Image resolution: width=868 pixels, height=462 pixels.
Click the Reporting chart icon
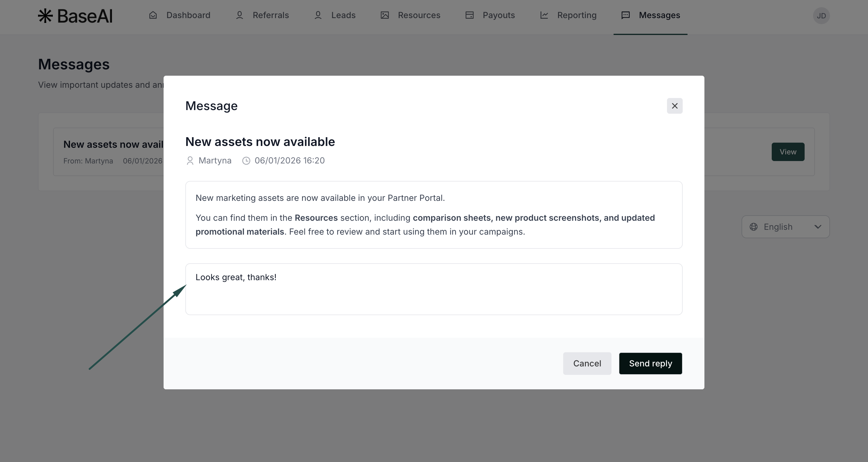tap(544, 15)
